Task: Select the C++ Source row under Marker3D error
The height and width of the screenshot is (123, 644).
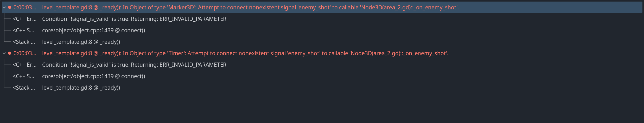Action: [x=322, y=30]
